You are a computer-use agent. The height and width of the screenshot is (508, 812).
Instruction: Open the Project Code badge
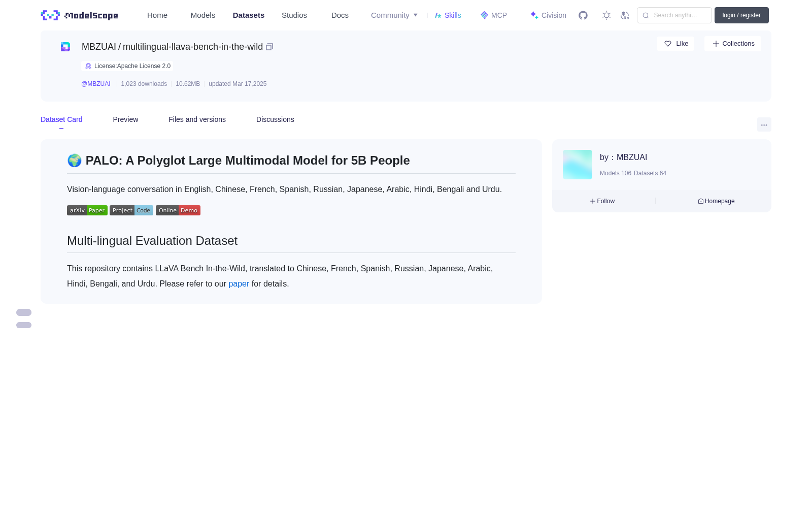(131, 210)
